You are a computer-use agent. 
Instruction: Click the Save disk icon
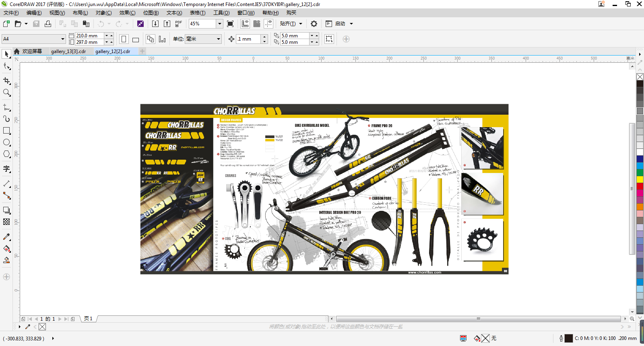(36, 24)
